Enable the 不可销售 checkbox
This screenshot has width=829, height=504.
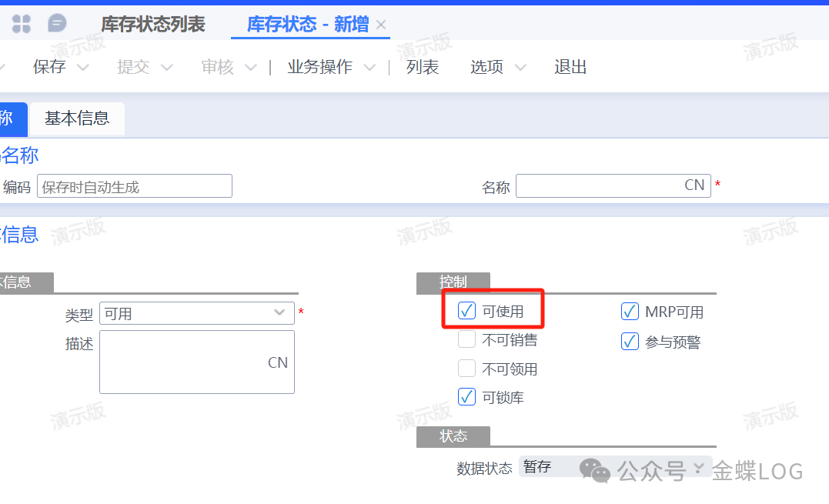[x=466, y=339]
